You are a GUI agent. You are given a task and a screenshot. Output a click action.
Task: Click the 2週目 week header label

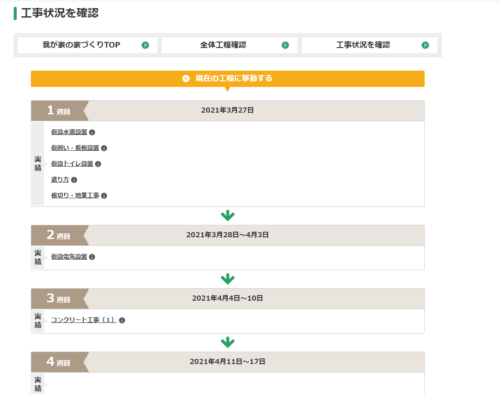pyautogui.click(x=59, y=235)
